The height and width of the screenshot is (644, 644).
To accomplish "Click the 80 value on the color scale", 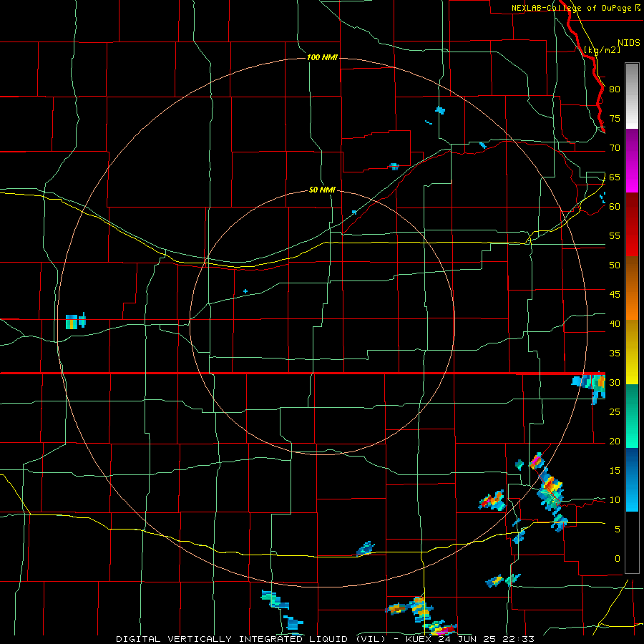I will point(615,89).
